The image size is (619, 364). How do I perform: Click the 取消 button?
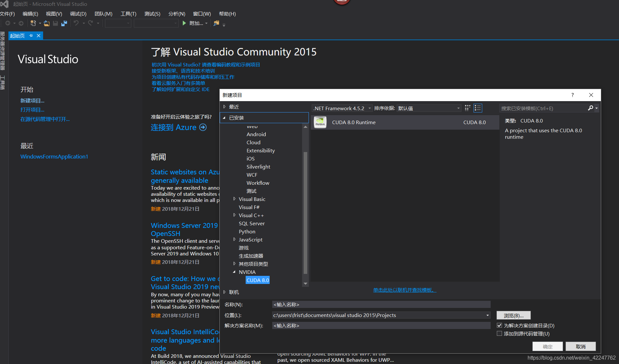pyautogui.click(x=580, y=346)
